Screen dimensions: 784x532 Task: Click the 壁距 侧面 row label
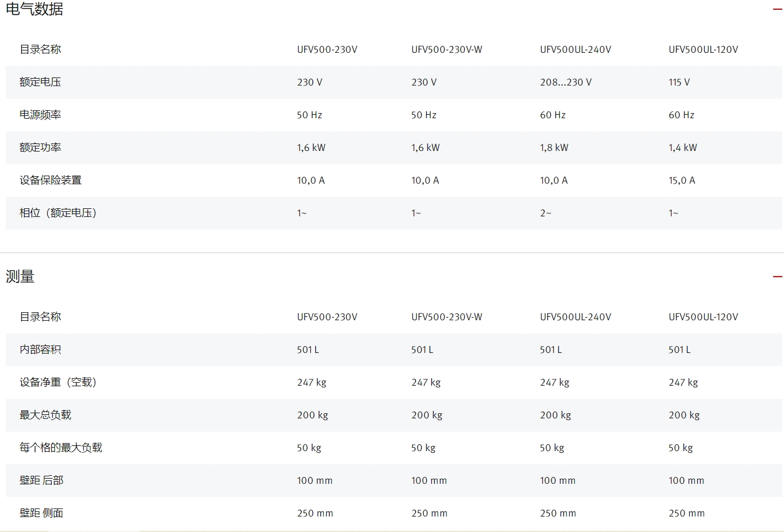pos(41,513)
